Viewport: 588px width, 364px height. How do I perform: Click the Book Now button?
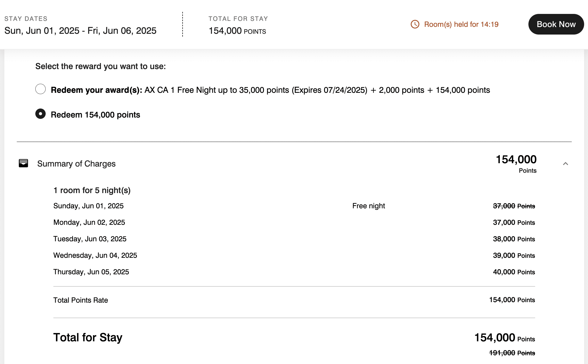click(556, 24)
